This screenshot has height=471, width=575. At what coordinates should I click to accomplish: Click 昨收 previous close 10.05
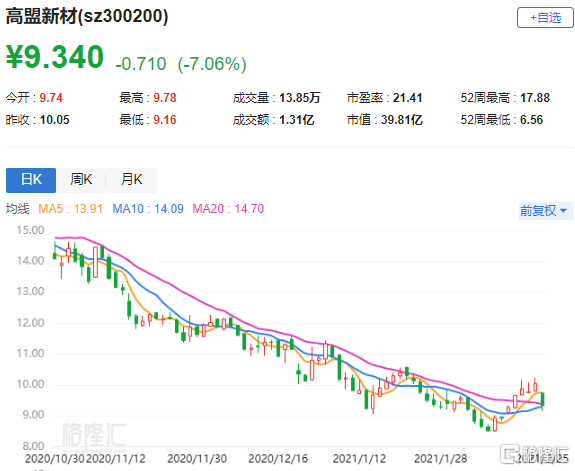pos(54,120)
